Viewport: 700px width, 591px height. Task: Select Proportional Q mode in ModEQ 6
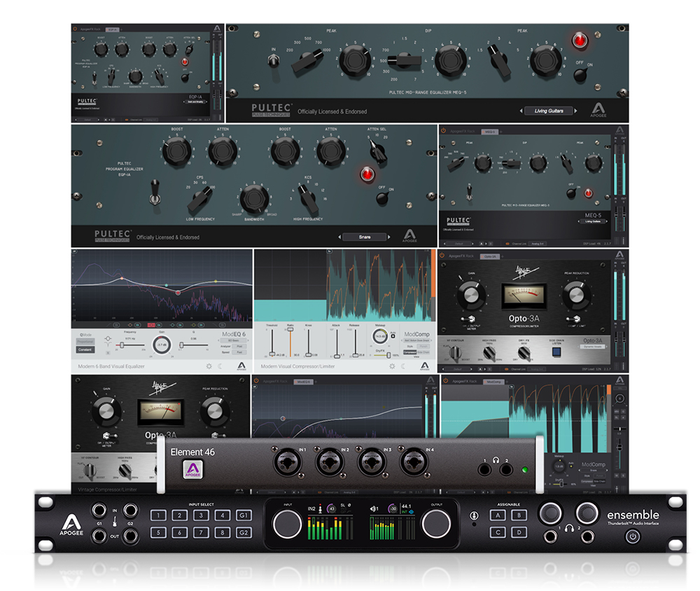[x=85, y=342]
